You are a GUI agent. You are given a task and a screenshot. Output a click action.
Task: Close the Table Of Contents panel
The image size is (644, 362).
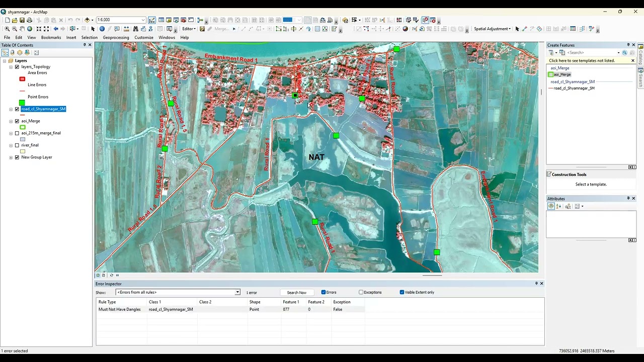pyautogui.click(x=90, y=45)
